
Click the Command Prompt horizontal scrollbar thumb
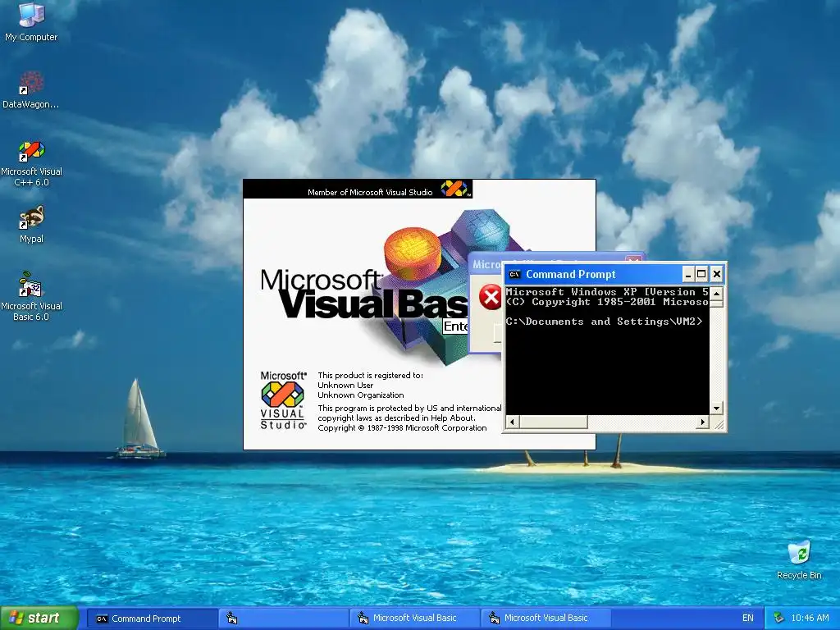[553, 422]
